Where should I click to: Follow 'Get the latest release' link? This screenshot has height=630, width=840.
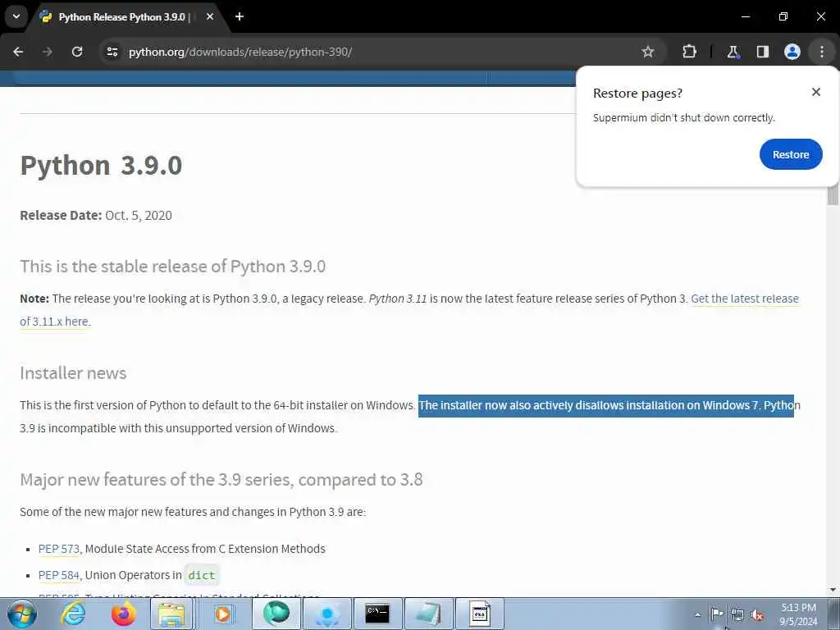(745, 299)
